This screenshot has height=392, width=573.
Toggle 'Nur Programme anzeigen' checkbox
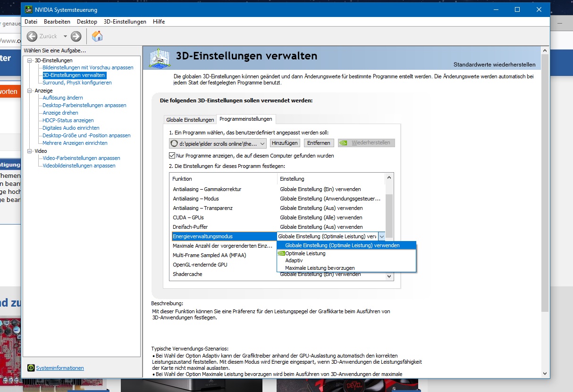[172, 156]
